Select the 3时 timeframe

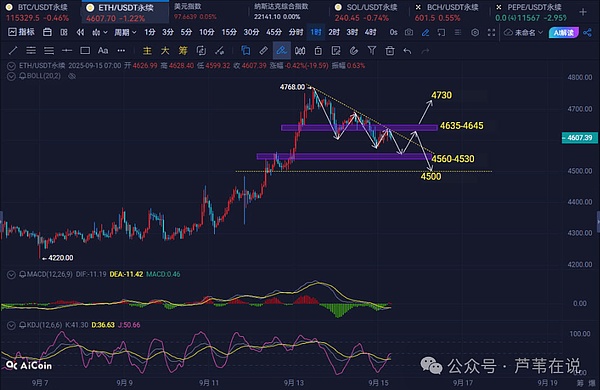point(352,32)
